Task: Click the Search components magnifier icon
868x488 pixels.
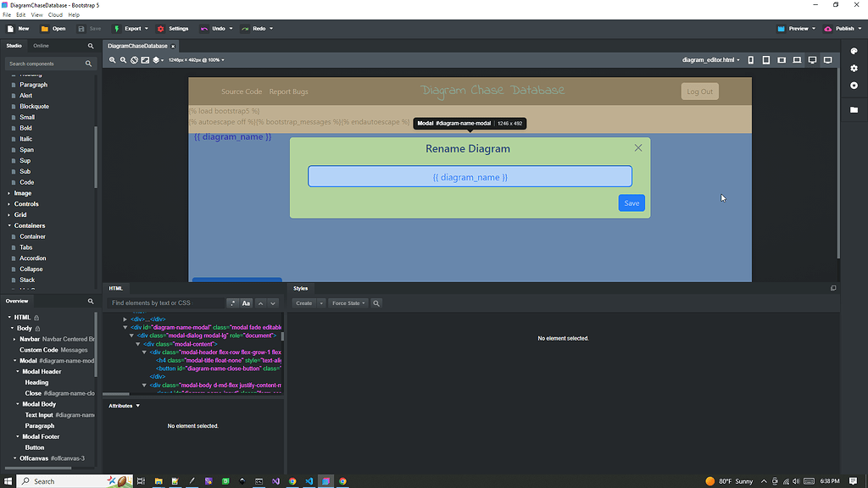Action: [x=89, y=64]
